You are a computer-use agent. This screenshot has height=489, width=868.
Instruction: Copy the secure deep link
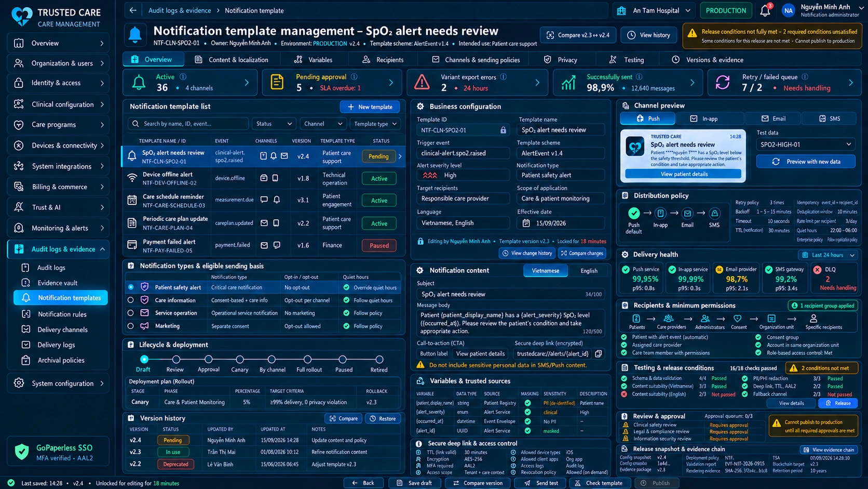pos(599,354)
